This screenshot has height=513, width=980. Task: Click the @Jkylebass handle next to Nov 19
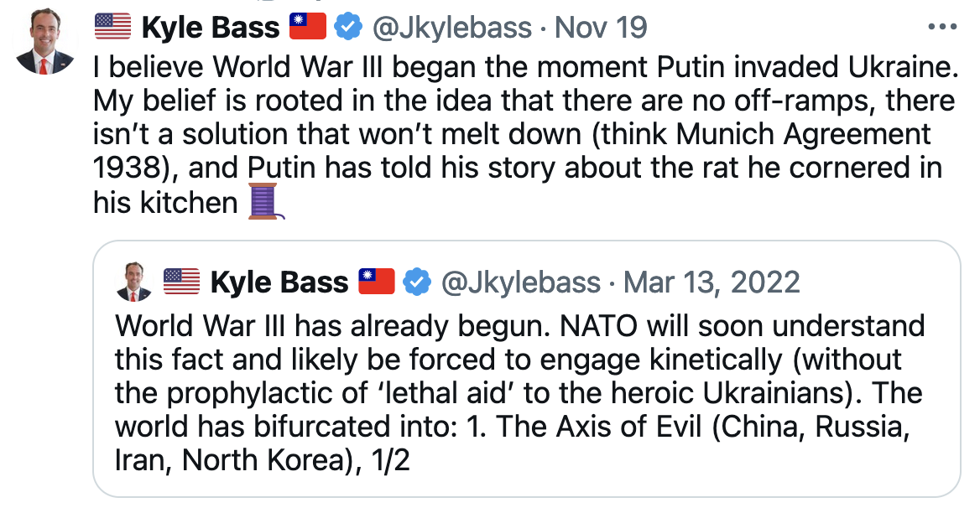[451, 28]
